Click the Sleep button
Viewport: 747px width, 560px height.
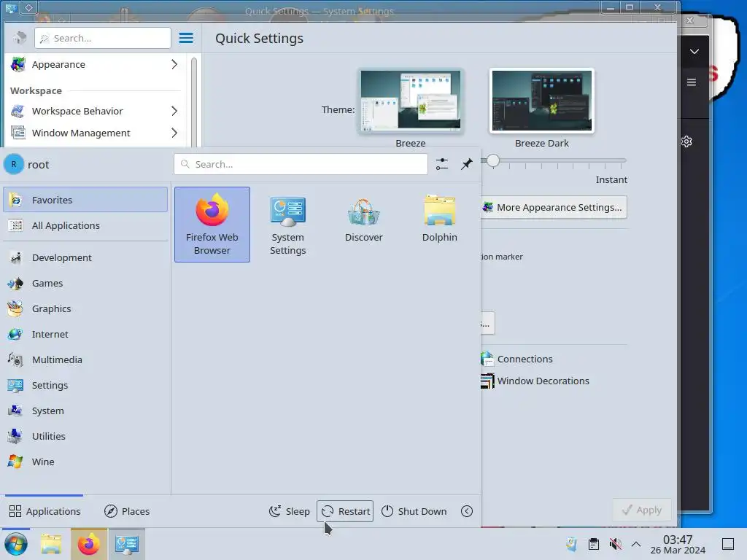coord(289,511)
